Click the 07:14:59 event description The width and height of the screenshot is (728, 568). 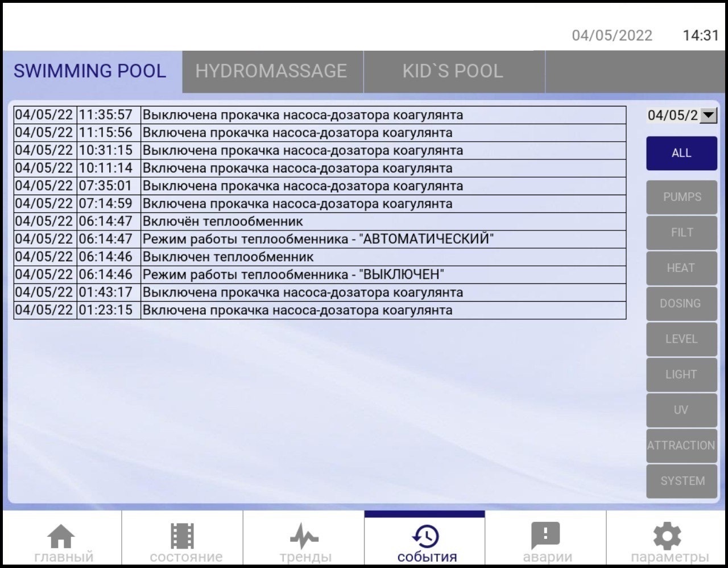tap(297, 204)
